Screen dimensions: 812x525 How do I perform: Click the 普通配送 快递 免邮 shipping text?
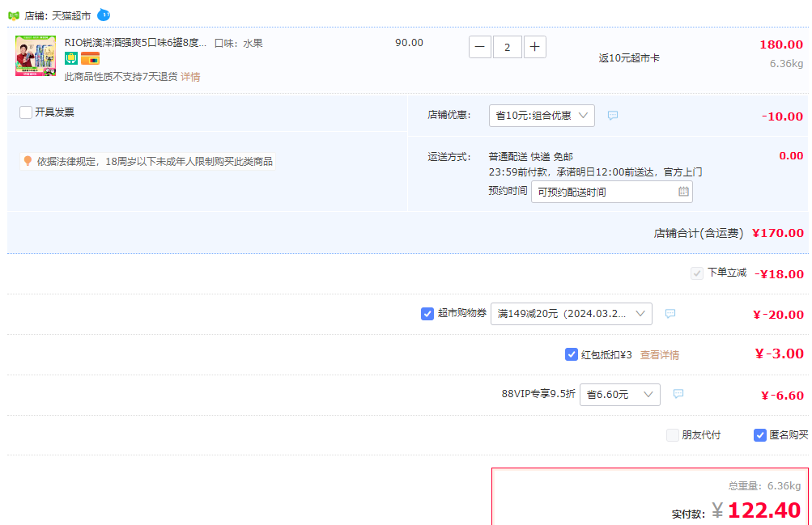(531, 157)
